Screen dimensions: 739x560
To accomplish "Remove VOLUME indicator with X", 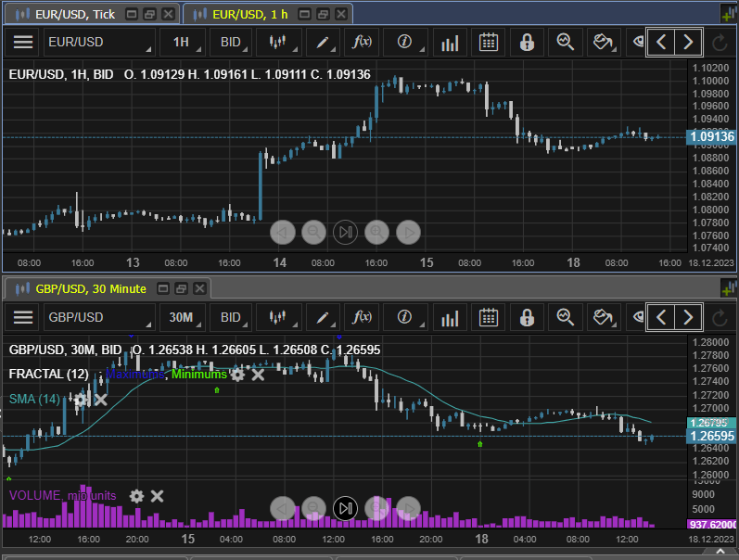I will 157,496.
